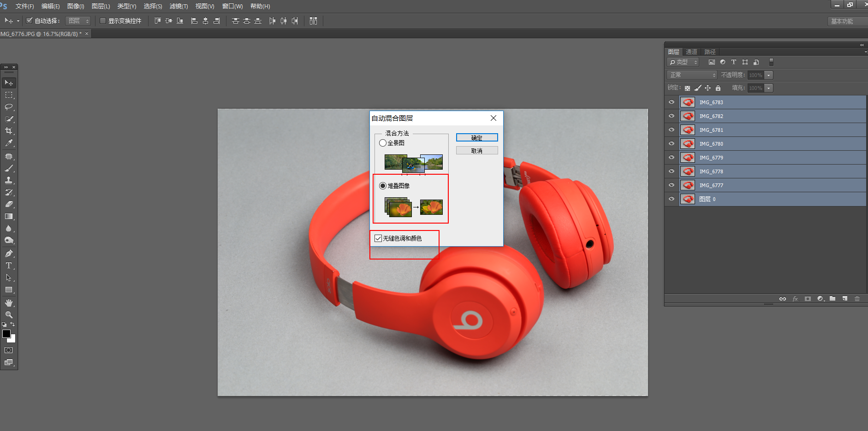Select the Eyedropper tool
Image resolution: width=868 pixels, height=431 pixels.
9,143
